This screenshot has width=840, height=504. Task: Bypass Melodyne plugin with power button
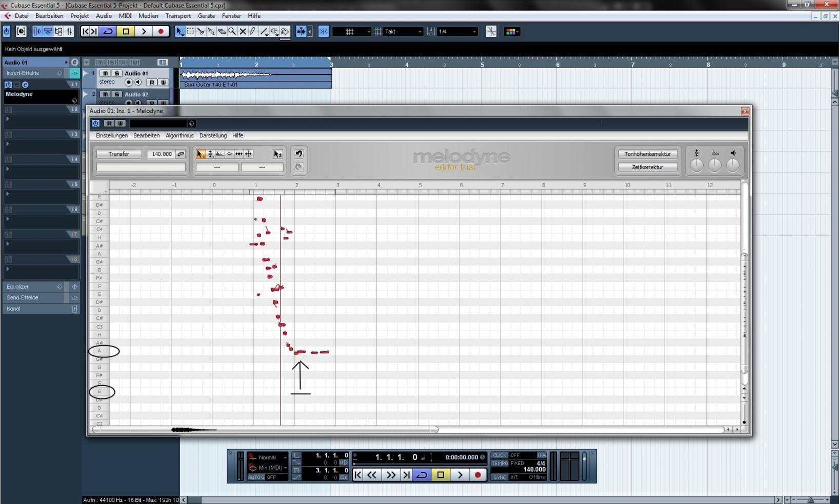tap(95, 123)
